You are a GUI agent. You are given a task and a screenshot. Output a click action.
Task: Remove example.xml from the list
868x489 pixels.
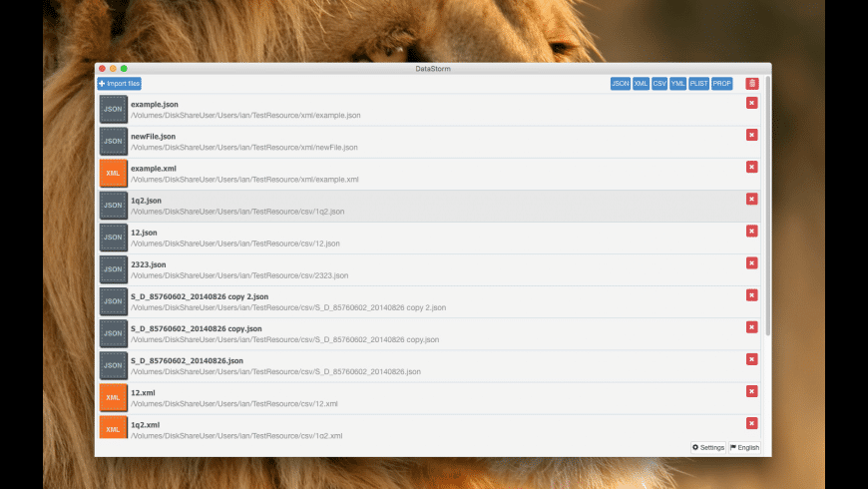pos(751,168)
